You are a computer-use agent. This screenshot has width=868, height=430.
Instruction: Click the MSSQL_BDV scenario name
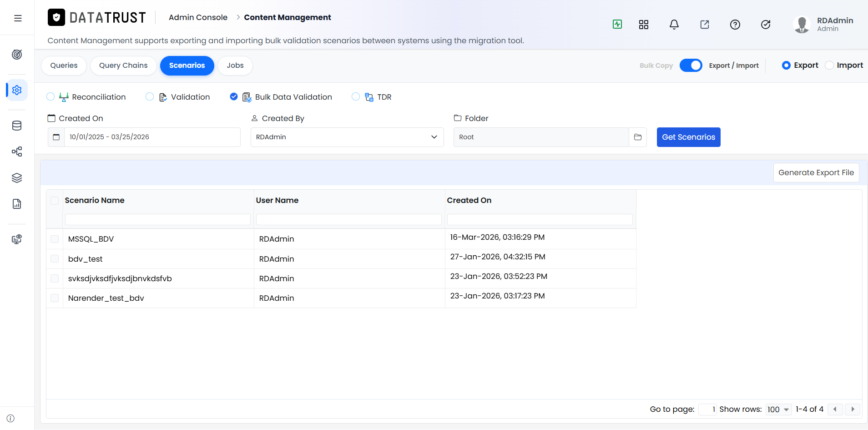tap(91, 239)
